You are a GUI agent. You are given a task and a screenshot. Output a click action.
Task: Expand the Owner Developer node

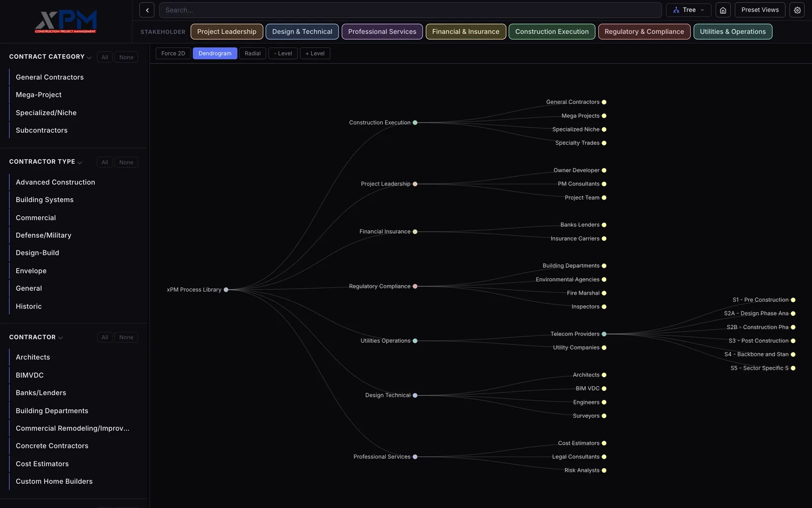pyautogui.click(x=604, y=170)
